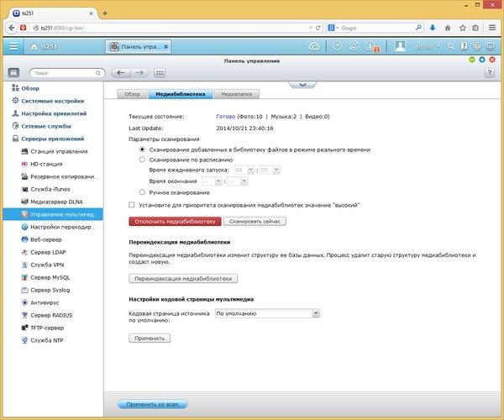
Task: Open Медиасервер DLNA in sidebar
Action: coord(52,202)
